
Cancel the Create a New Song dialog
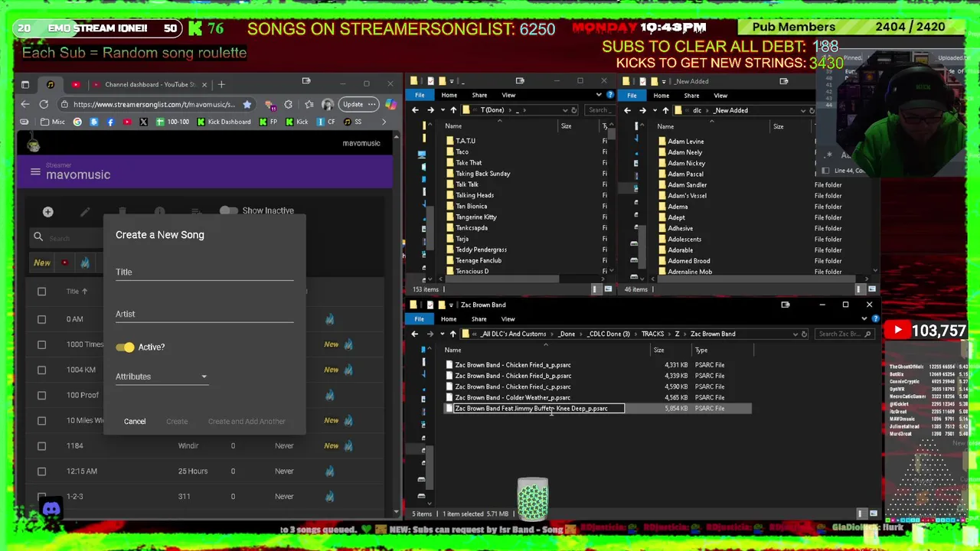coord(135,421)
